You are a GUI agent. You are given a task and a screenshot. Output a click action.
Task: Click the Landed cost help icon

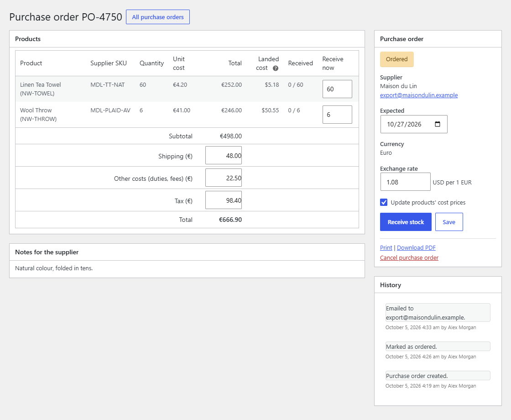(x=276, y=68)
